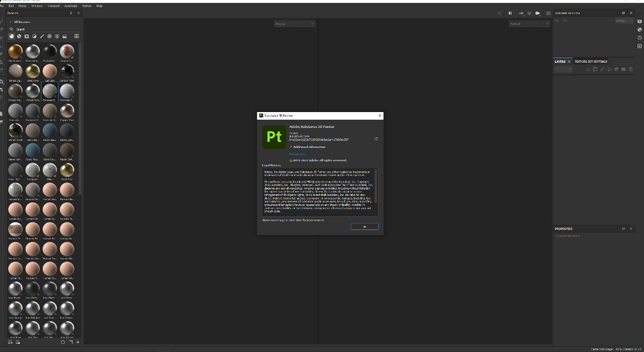Click the add effect wand icon in Layers
The image size is (644, 352).
(x=588, y=69)
